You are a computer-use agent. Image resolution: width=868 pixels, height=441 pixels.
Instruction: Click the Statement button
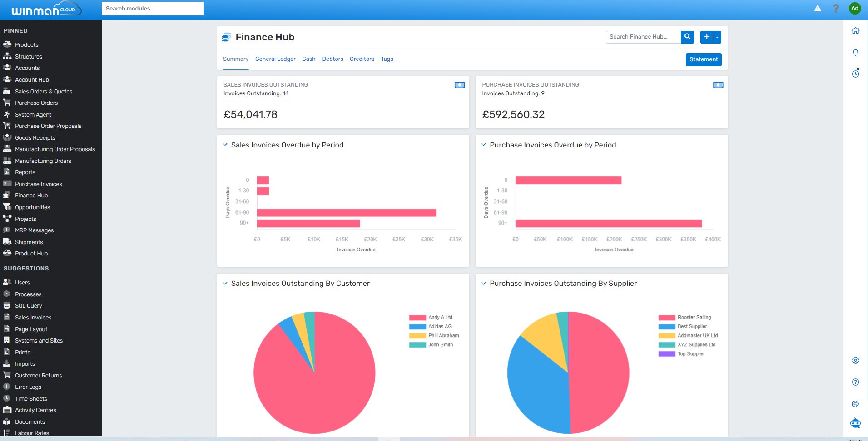(703, 59)
